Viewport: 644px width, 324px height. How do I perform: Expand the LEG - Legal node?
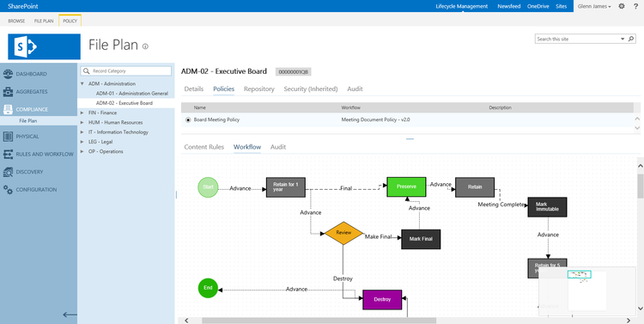point(82,142)
